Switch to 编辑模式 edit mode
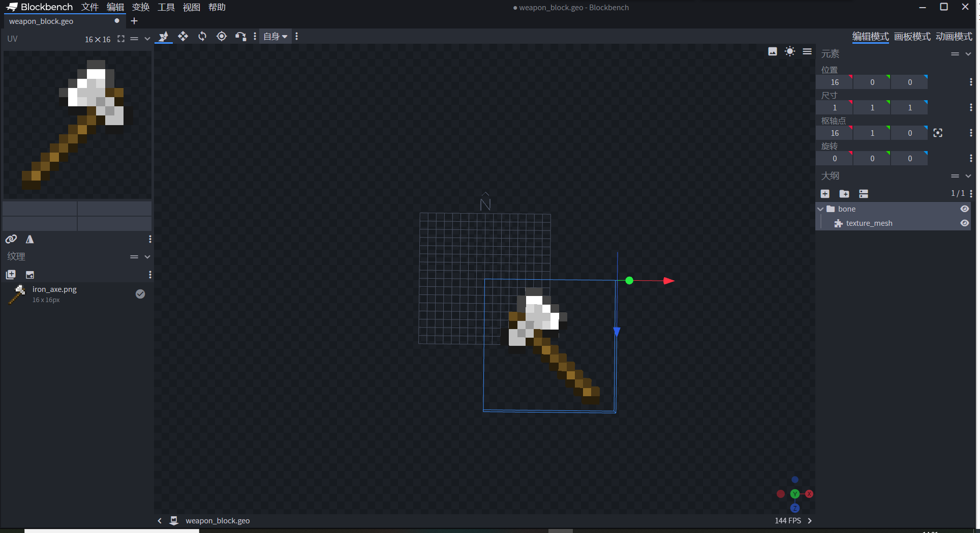Image resolution: width=980 pixels, height=533 pixels. [x=870, y=37]
